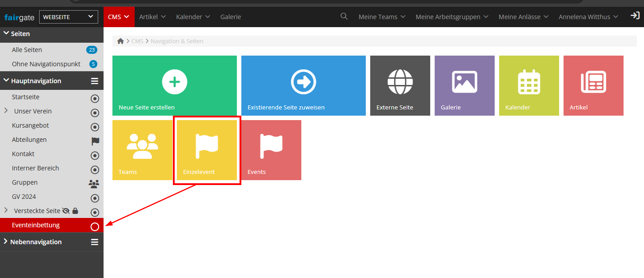Expand the Nebennavigation section
Viewport: 644px width, 278px height.
pos(6,242)
